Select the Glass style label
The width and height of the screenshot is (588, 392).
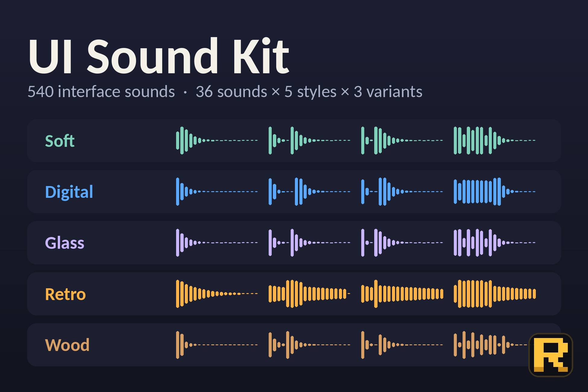[65, 243]
